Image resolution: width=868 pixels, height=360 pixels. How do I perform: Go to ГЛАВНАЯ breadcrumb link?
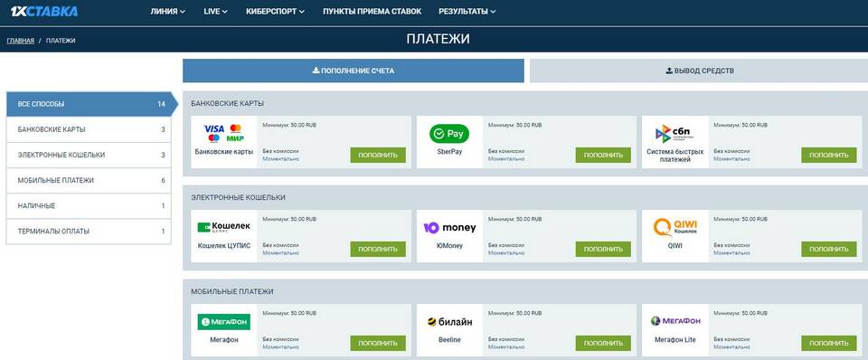[x=21, y=41]
